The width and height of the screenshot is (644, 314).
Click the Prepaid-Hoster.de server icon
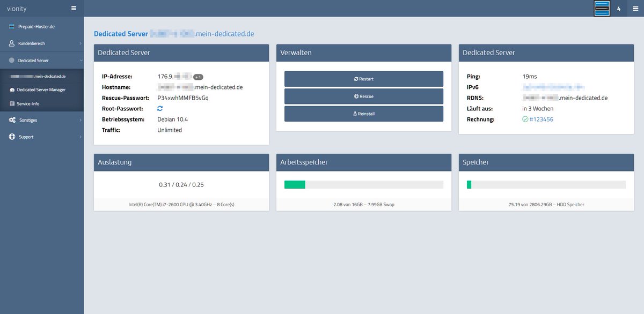pos(12,26)
